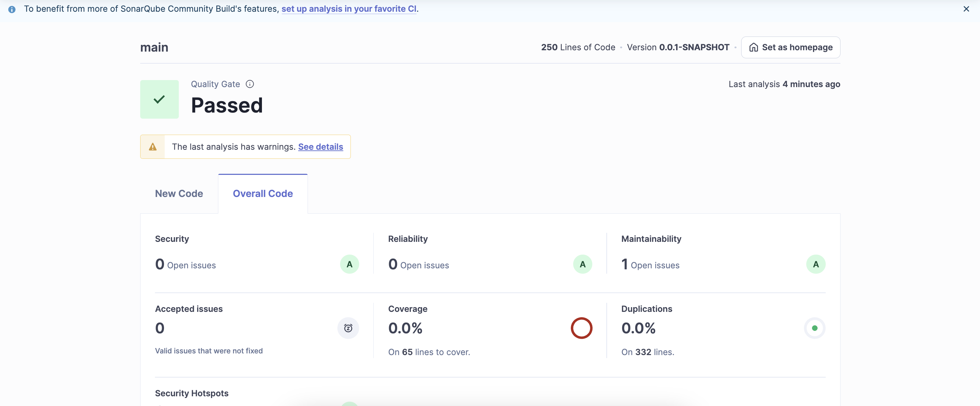Image resolution: width=980 pixels, height=406 pixels.
Task: Open the See details warnings link
Action: (320, 147)
